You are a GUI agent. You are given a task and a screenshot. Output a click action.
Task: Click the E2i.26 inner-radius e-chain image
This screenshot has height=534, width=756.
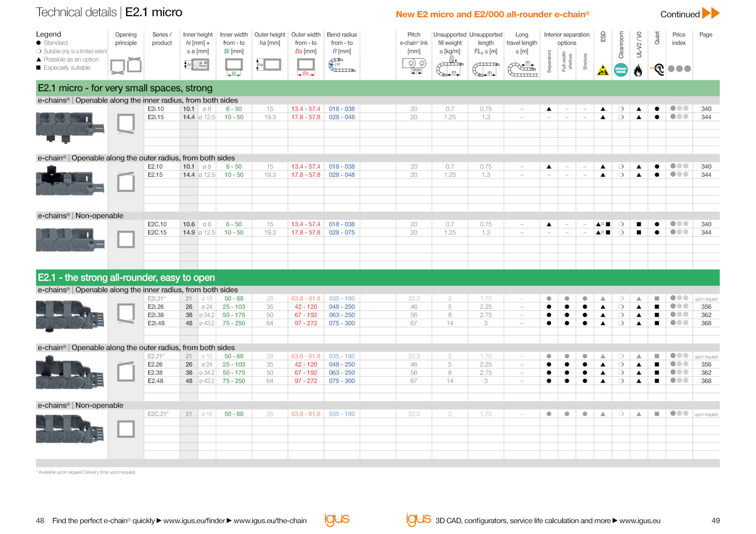click(x=70, y=315)
